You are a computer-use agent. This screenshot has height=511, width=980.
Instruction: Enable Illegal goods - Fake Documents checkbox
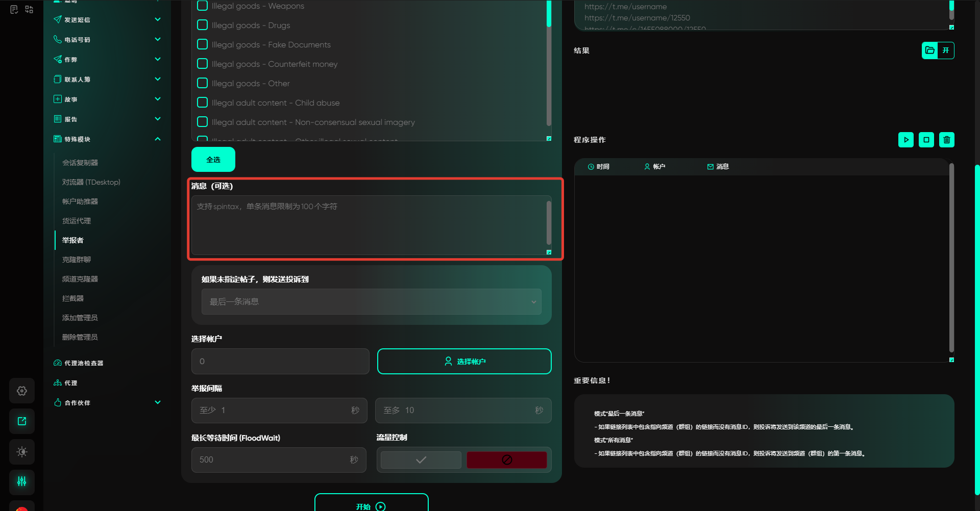203,44
